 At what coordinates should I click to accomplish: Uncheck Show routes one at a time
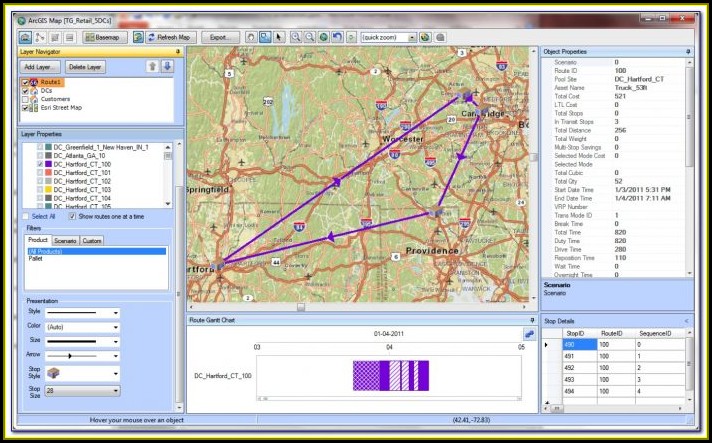click(72, 216)
